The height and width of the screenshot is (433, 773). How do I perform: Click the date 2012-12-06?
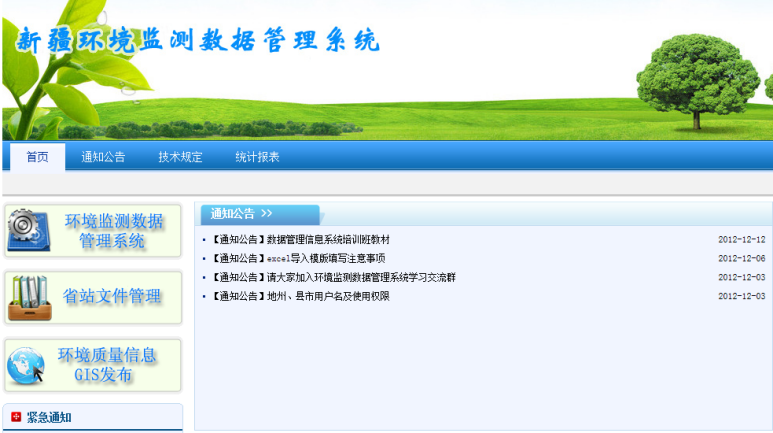tap(741, 258)
